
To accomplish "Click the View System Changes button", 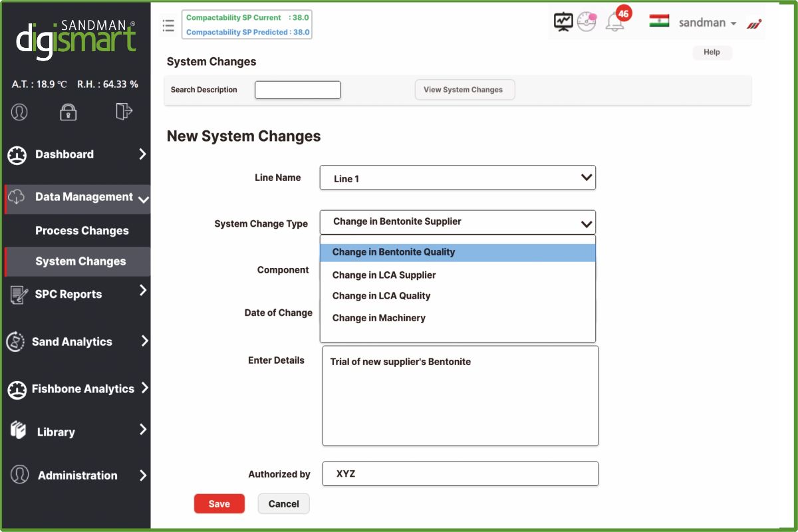I will (464, 90).
